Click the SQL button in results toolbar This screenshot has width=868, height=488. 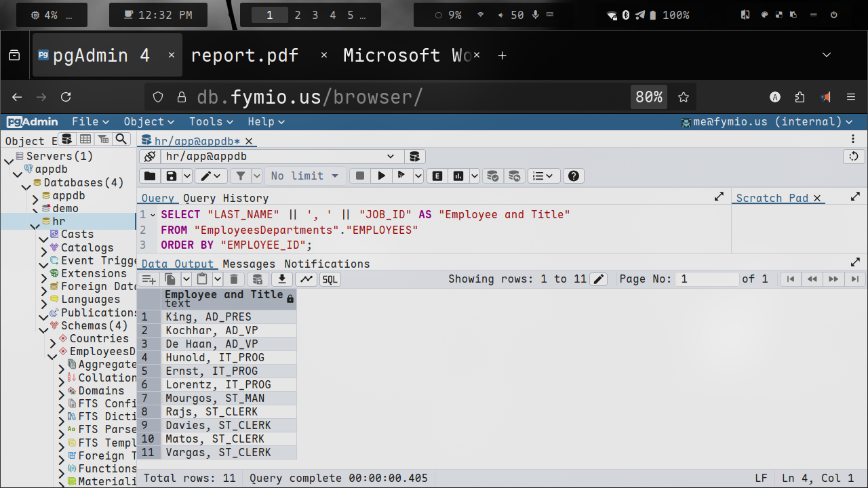point(330,279)
